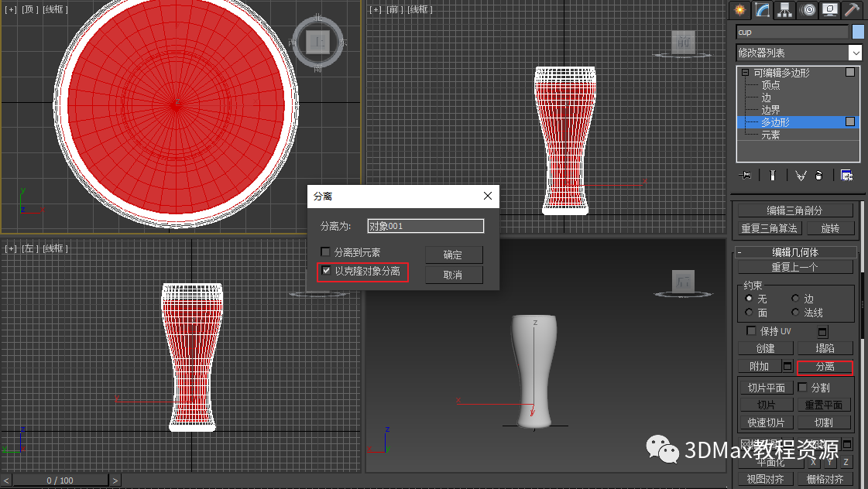Click Remove Modifier from stack icon

[x=819, y=176]
